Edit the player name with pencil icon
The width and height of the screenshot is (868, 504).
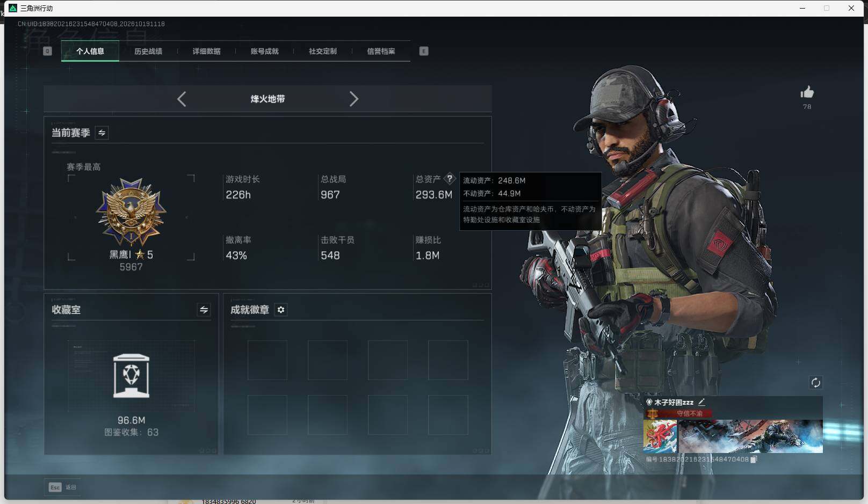[701, 402]
